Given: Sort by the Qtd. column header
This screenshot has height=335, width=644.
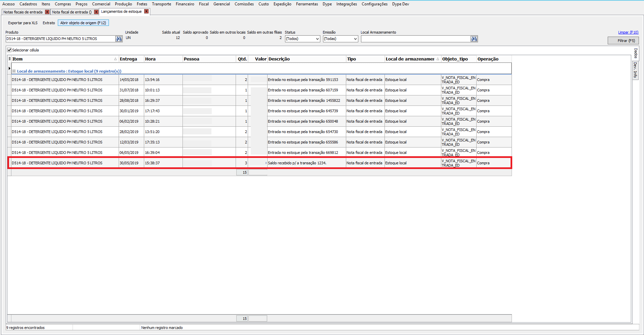Looking at the screenshot, I should 242,59.
